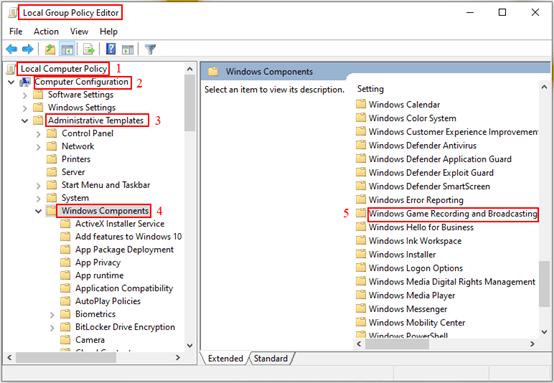Select App runtime in tree
The image size is (554, 383).
99,275
